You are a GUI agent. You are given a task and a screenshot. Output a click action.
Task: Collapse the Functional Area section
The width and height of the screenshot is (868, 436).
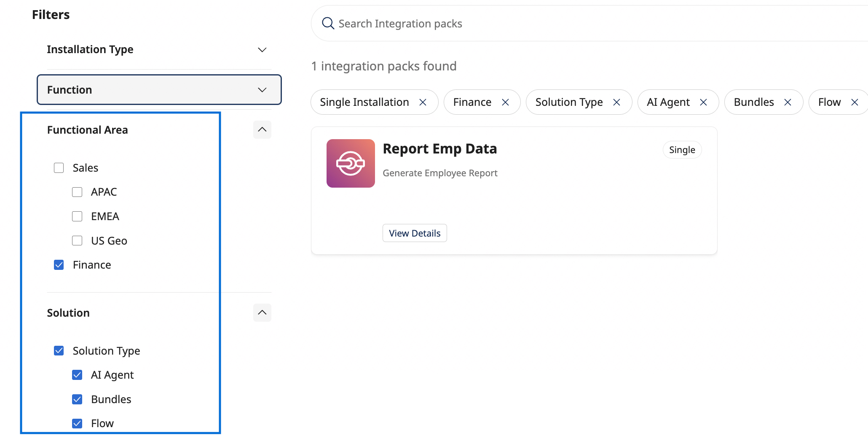tap(262, 129)
